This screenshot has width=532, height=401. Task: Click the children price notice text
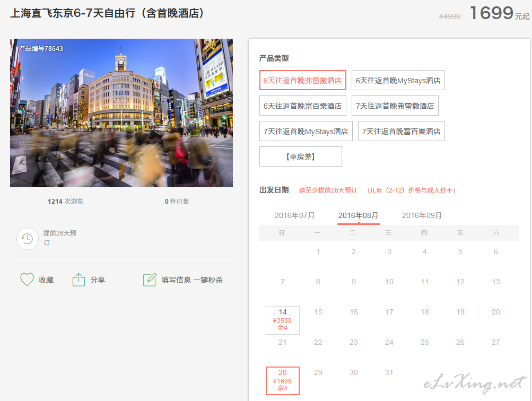click(x=411, y=190)
